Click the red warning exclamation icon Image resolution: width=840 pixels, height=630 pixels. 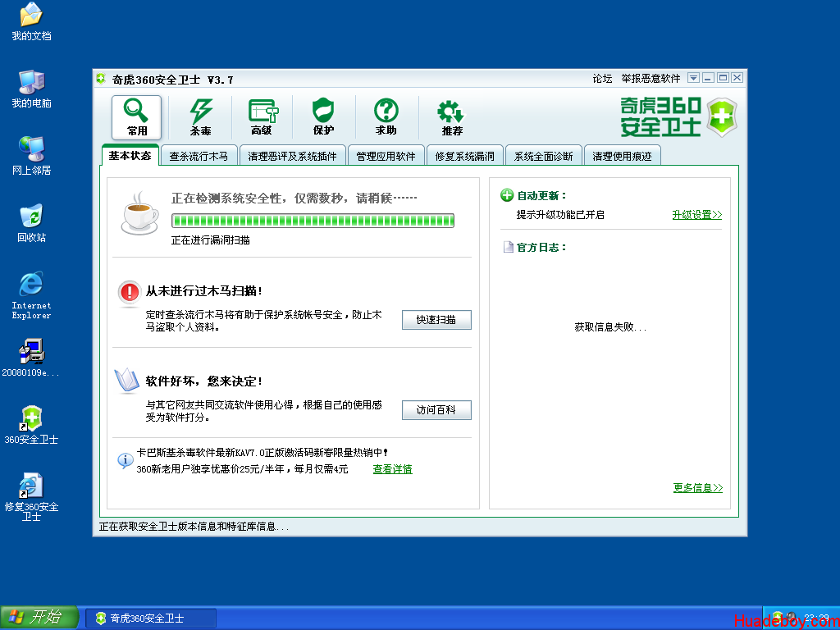(129, 293)
